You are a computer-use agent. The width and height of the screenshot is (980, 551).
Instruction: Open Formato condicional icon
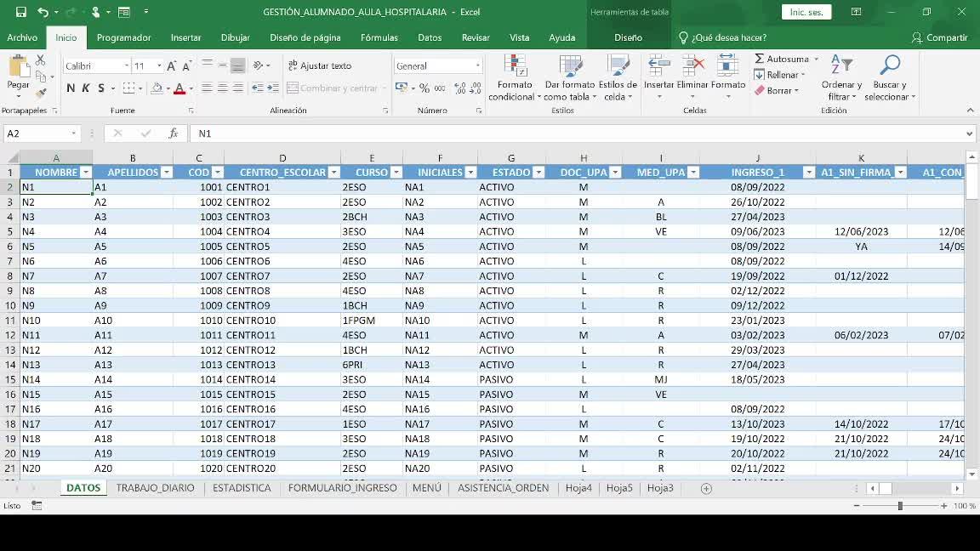coord(514,67)
